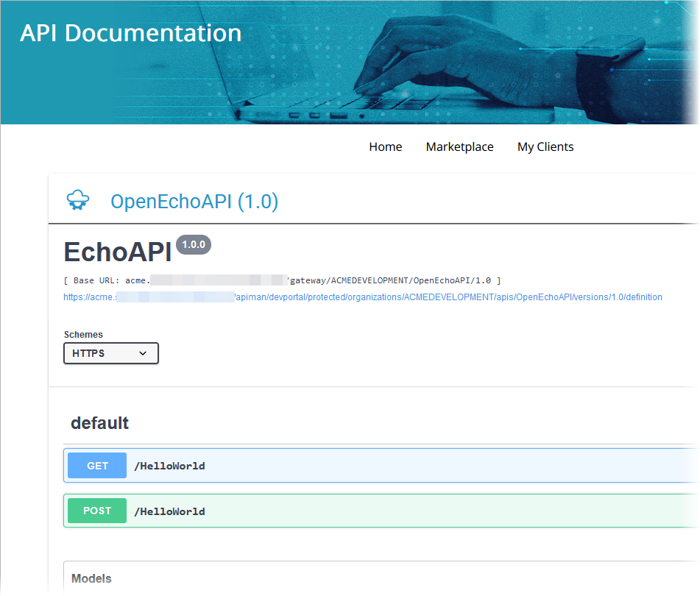The image size is (700, 596).
Task: Collapse the default operations section
Action: click(x=99, y=423)
